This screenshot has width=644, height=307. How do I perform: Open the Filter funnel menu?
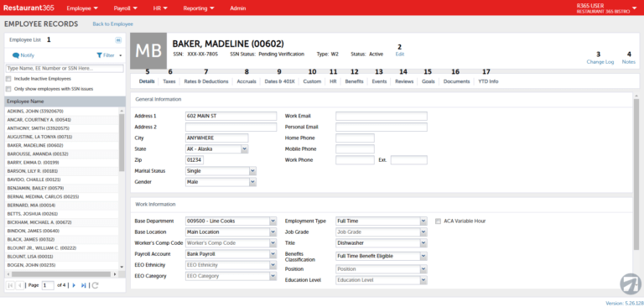coord(100,55)
